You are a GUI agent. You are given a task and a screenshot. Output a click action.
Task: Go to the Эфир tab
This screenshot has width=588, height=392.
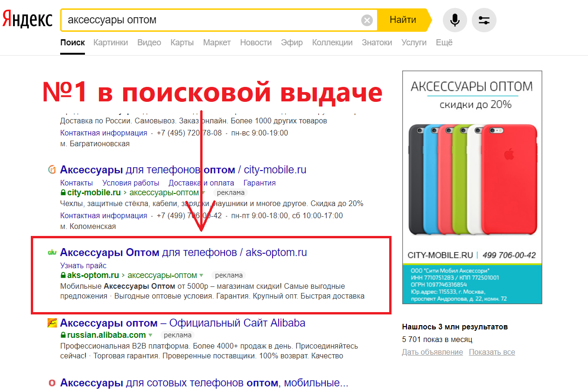292,43
